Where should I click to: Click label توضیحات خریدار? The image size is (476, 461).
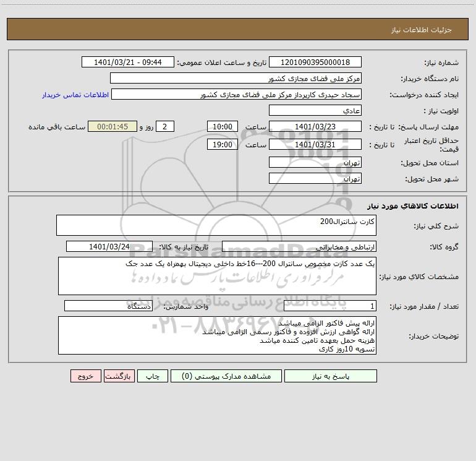434,337
